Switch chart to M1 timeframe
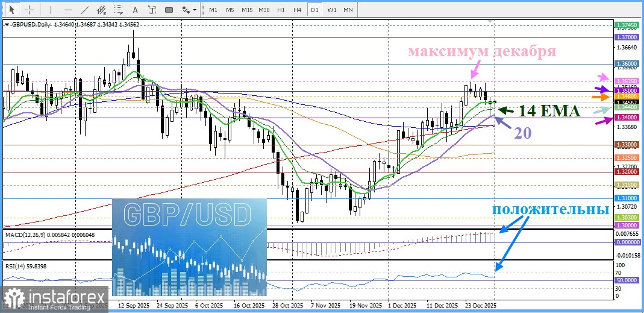This screenshot has height=313, width=644. point(213,10)
